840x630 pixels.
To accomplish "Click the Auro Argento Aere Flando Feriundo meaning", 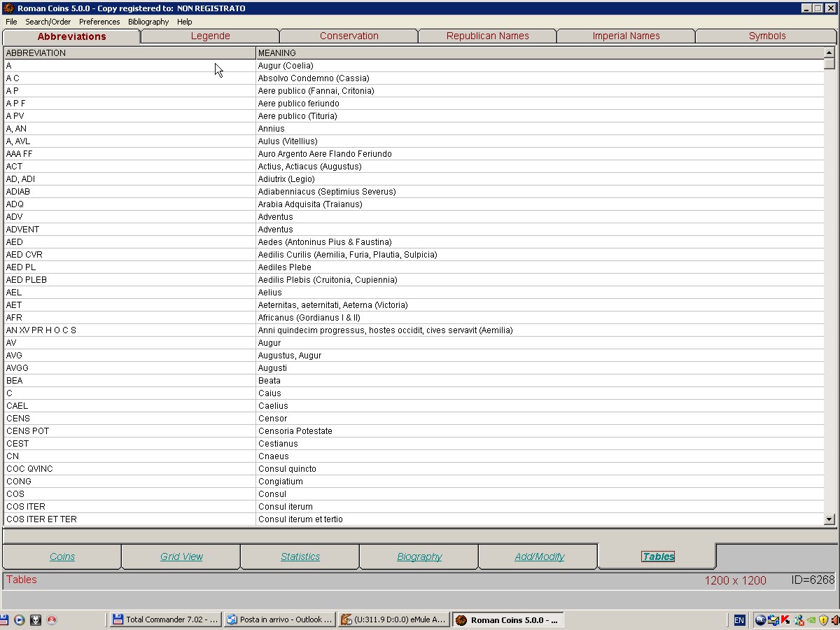I will 540,154.
